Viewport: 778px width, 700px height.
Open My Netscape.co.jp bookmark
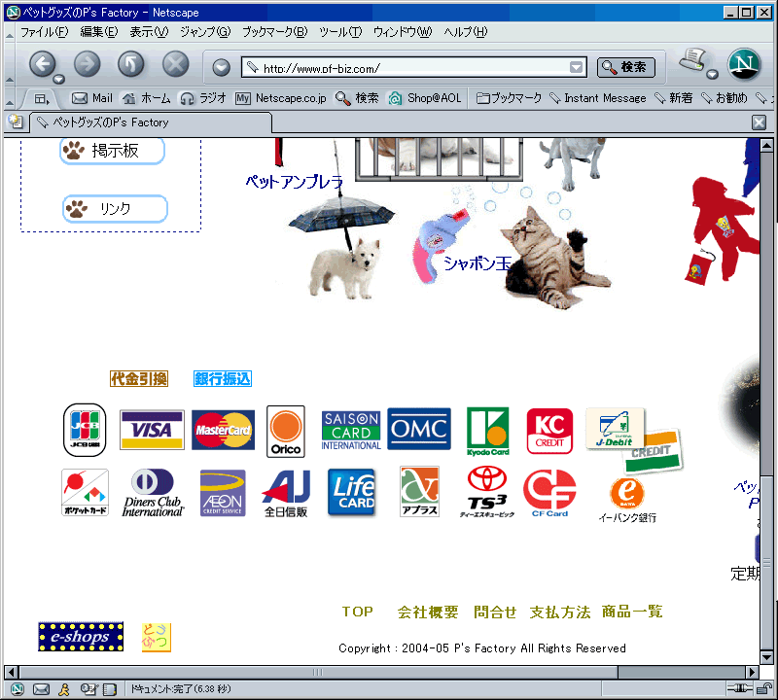pos(281,98)
